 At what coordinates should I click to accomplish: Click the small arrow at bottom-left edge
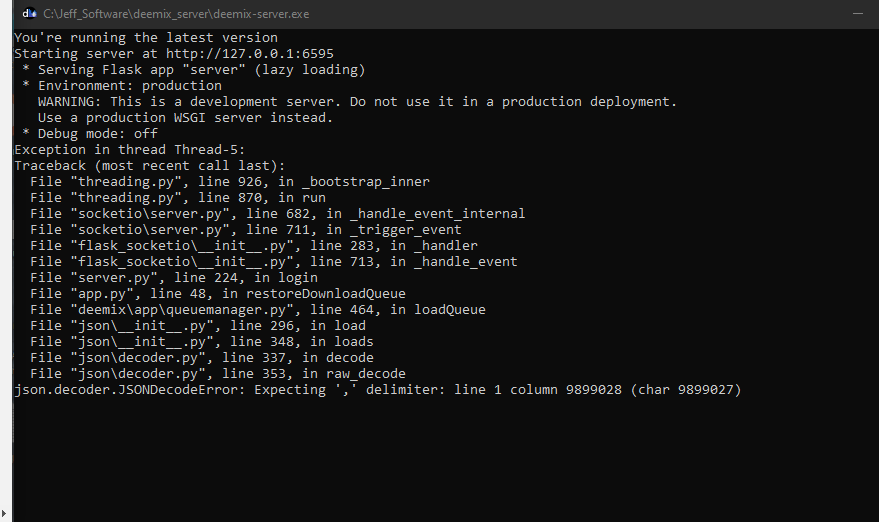(4, 513)
